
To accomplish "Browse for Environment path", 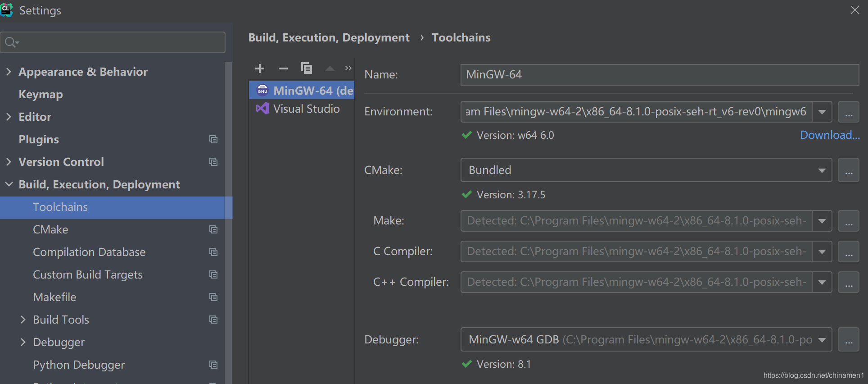I will pos(849,112).
